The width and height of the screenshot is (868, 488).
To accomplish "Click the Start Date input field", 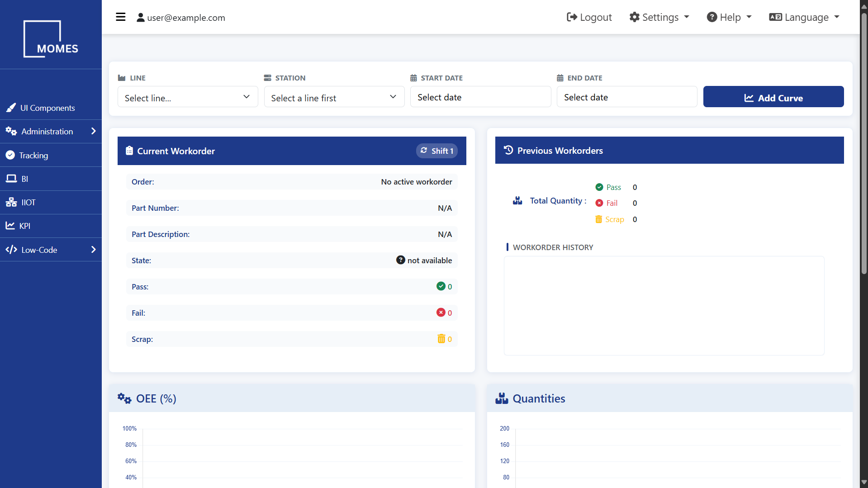I will [x=480, y=97].
